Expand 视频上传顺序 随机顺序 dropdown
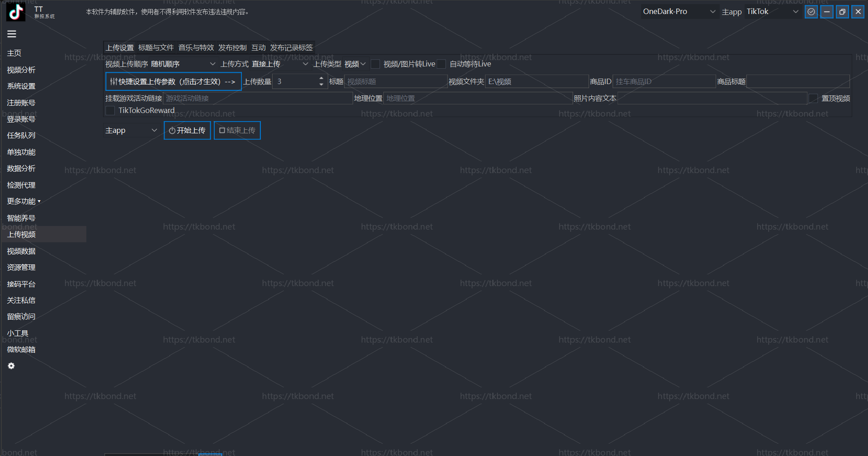Viewport: 868px width, 456px height. (x=183, y=64)
